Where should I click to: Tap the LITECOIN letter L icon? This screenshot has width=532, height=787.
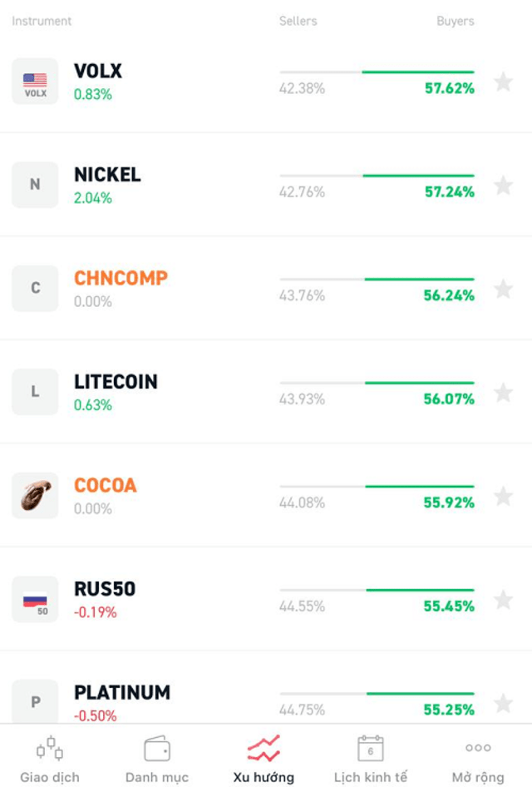[x=35, y=392]
